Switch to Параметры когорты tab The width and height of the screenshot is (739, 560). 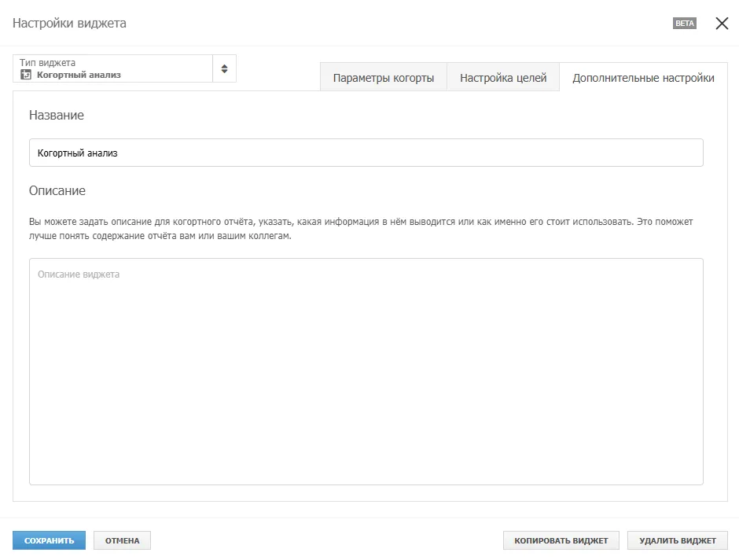click(x=384, y=78)
